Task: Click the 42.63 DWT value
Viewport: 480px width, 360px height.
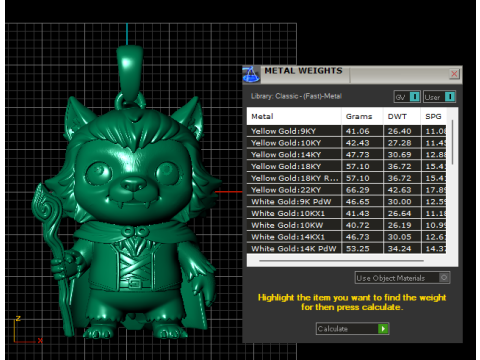Action: tap(399, 190)
